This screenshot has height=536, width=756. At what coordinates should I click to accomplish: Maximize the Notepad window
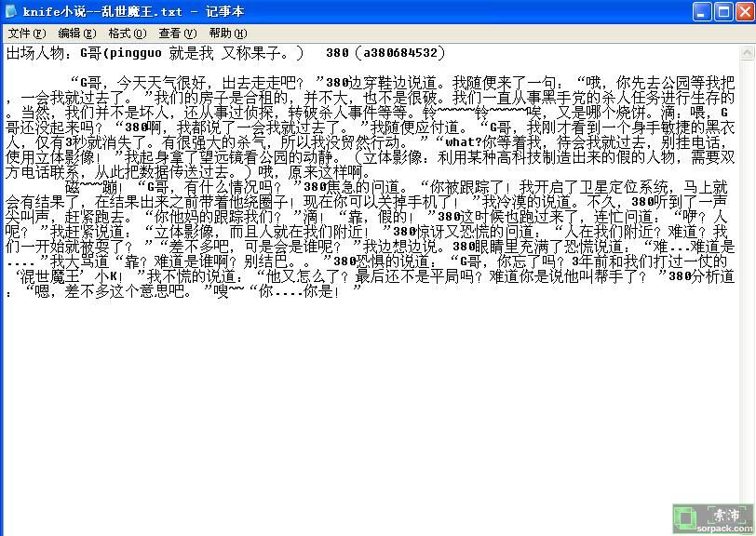coord(722,11)
